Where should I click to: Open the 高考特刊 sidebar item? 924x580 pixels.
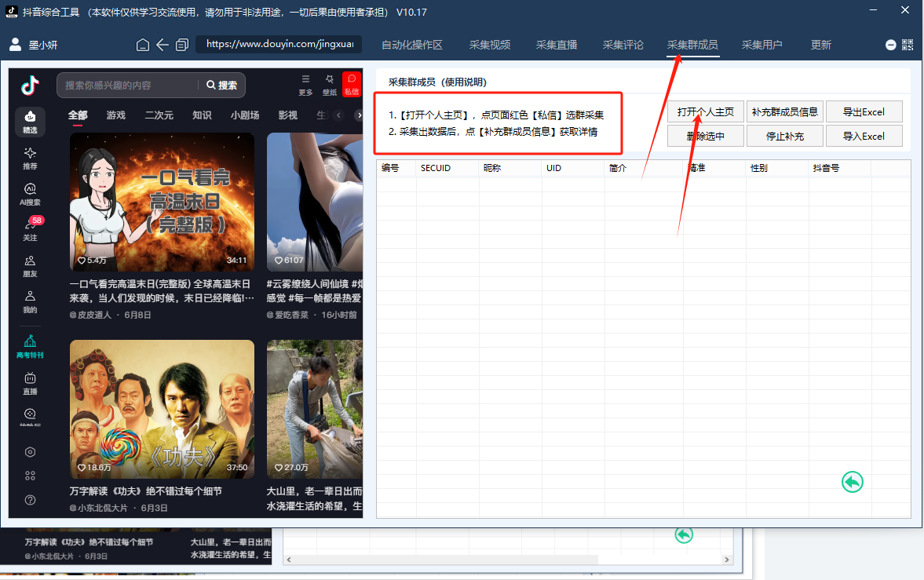coord(30,347)
